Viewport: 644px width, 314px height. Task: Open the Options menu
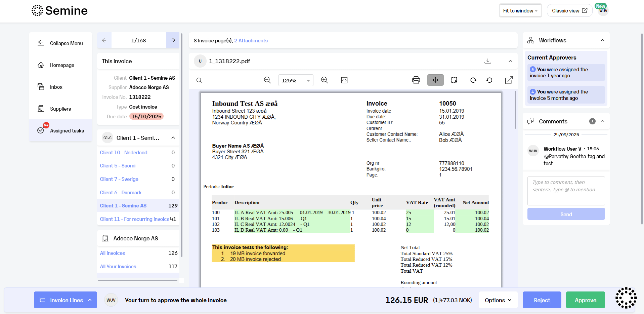click(x=498, y=300)
